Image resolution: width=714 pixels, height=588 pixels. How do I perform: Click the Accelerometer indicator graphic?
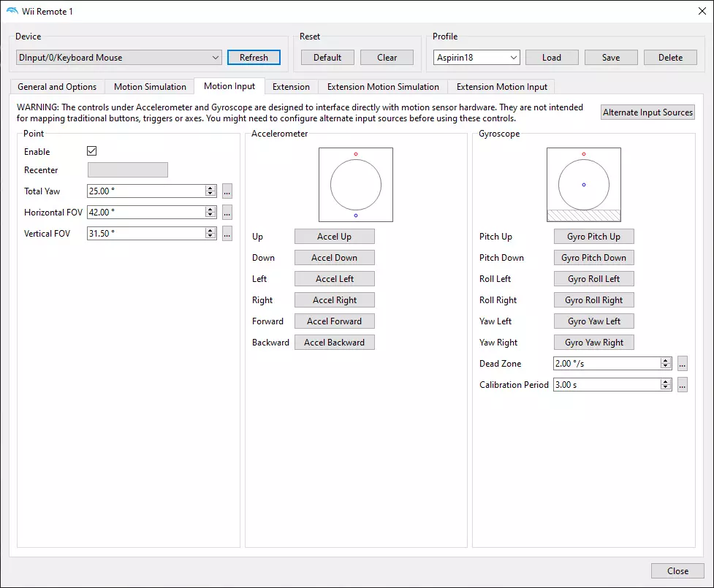coord(356,185)
